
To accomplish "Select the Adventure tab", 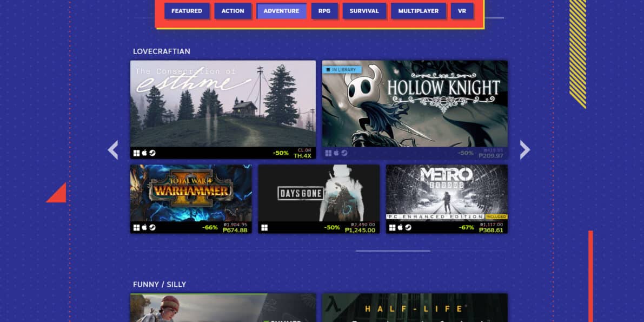I will point(281,11).
